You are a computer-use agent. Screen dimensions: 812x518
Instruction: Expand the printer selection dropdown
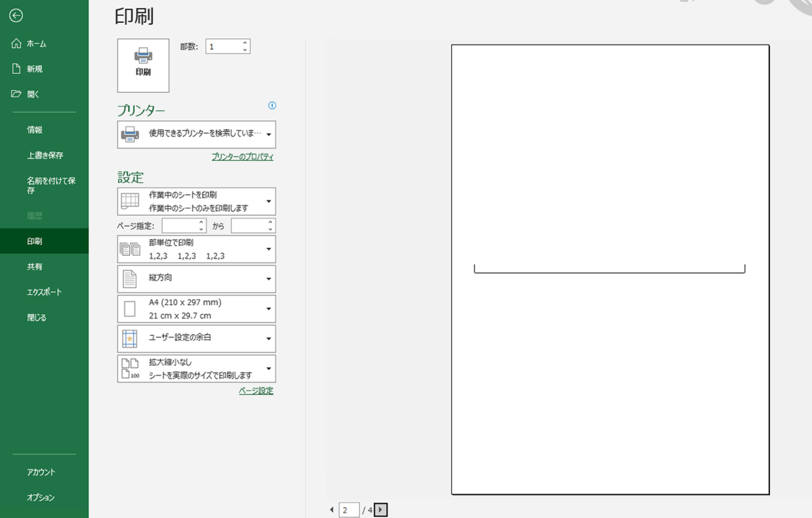[197, 134]
